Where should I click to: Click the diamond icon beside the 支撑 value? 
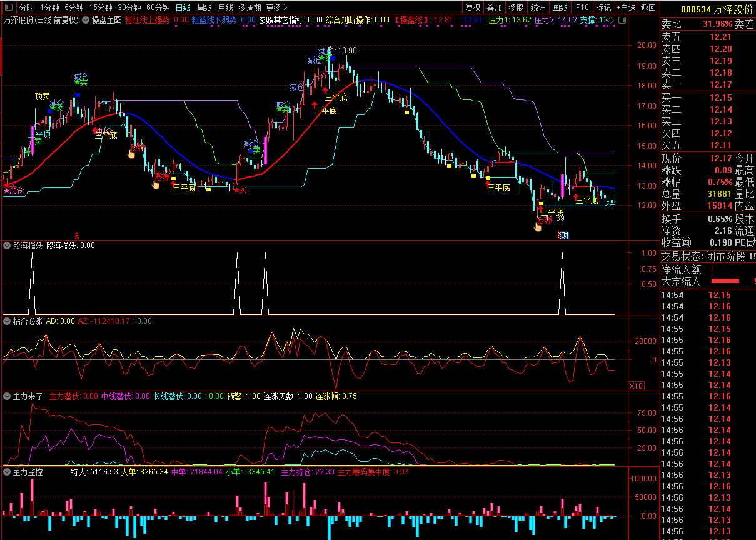(x=612, y=20)
